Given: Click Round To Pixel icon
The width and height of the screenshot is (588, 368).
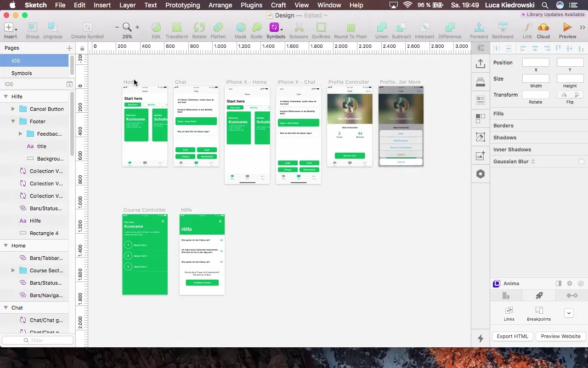Looking at the screenshot, I should coord(351,28).
